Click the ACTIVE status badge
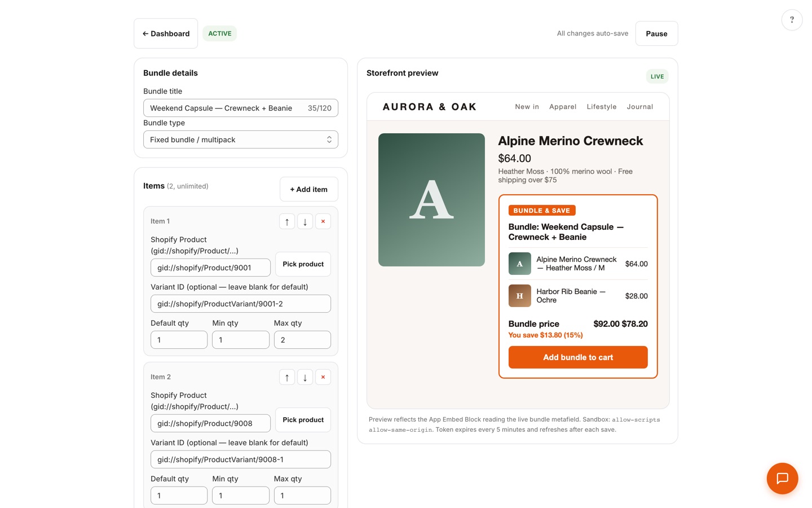Image resolution: width=812 pixels, height=508 pixels. click(220, 33)
